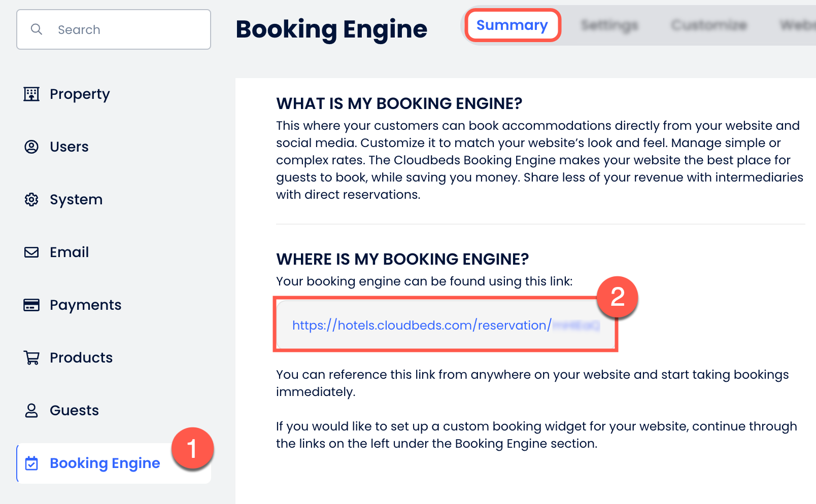Select the Summary tab
Image resolution: width=816 pixels, height=504 pixels.
pyautogui.click(x=513, y=25)
